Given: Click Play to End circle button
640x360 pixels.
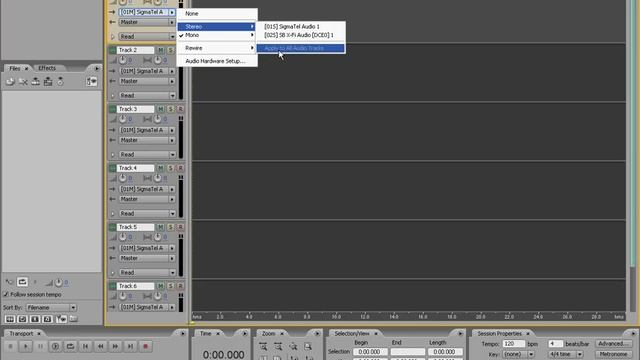Looking at the screenshot, I should tap(56, 347).
